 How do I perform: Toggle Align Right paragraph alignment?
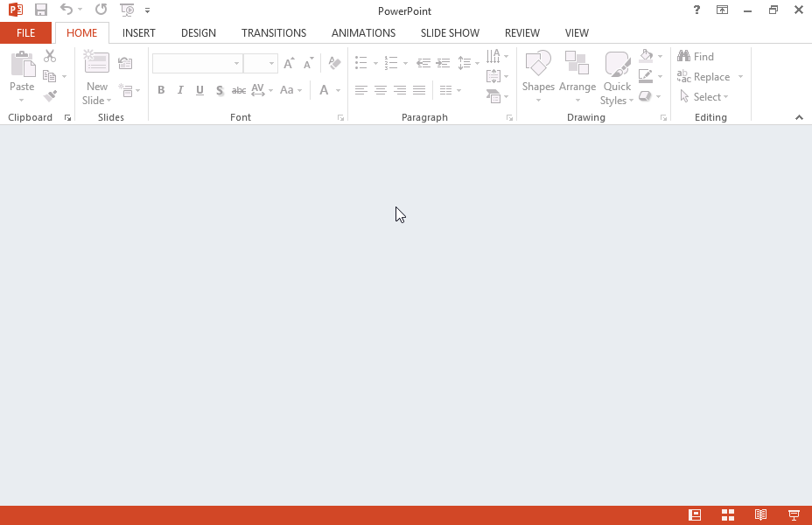click(400, 91)
